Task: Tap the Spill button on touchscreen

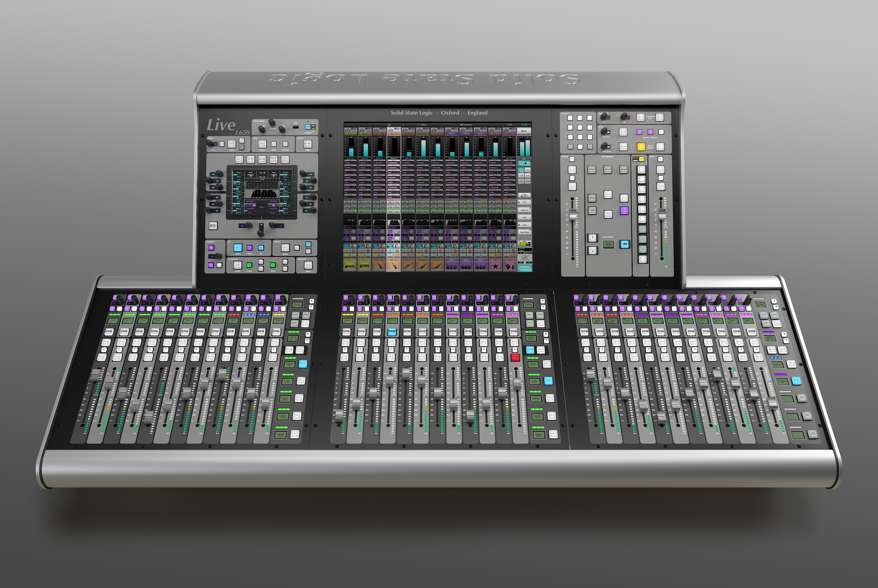Action: pyautogui.click(x=524, y=217)
